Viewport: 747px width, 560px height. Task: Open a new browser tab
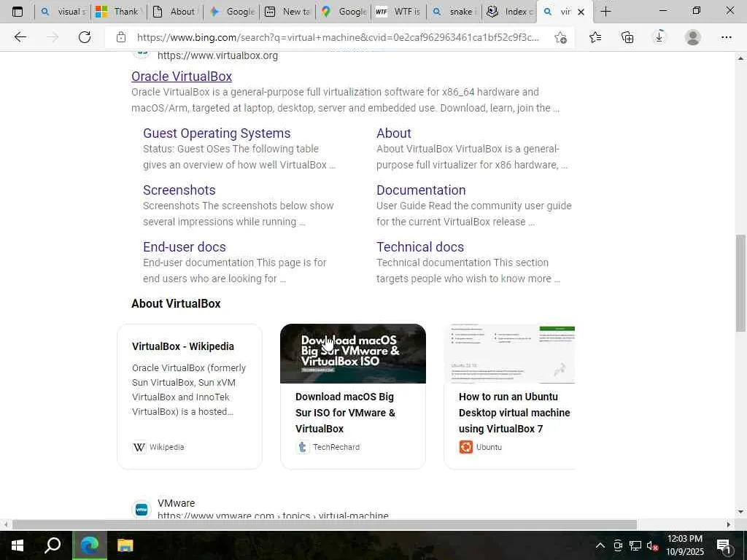(x=605, y=12)
